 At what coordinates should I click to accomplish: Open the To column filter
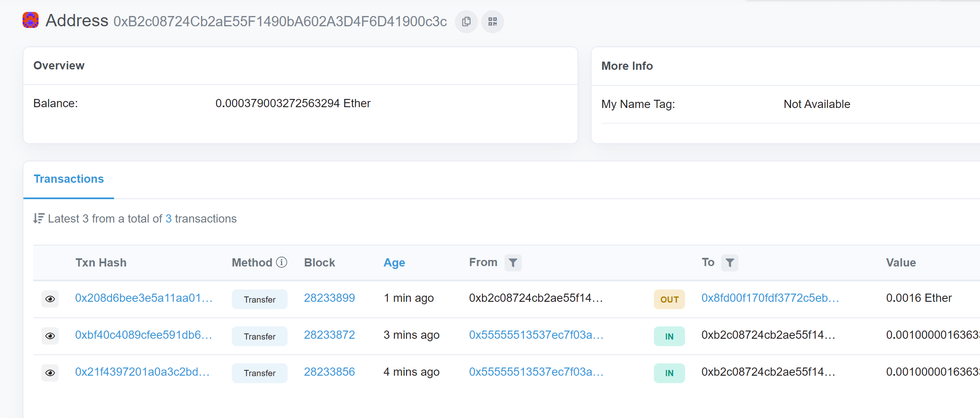[x=730, y=263]
